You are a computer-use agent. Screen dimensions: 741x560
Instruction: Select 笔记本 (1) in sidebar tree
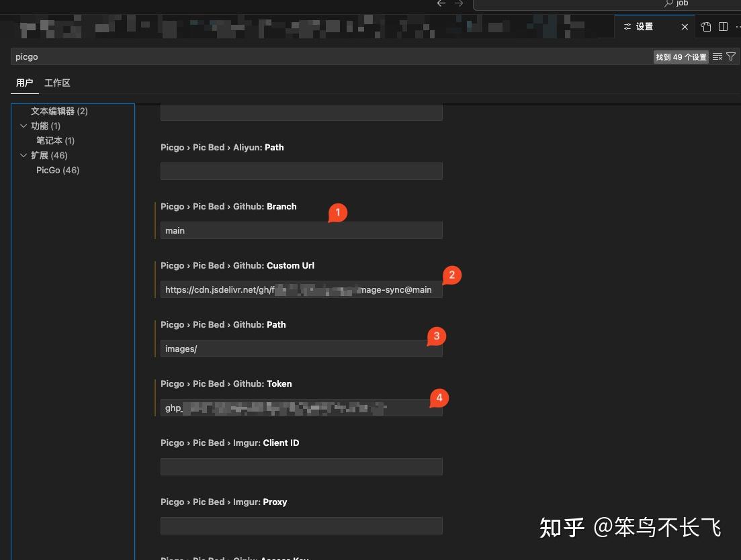tap(55, 140)
